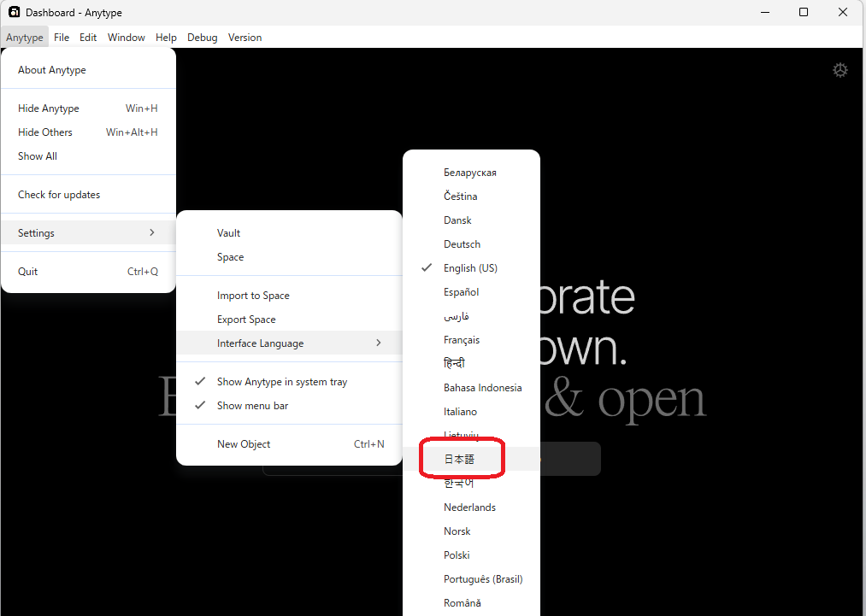866x616 pixels.
Task: Switch language to فارسی
Action: pyautogui.click(x=471, y=316)
